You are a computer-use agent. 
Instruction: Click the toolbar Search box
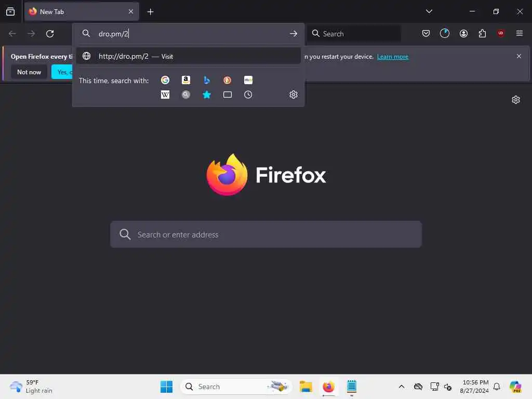click(x=354, y=34)
